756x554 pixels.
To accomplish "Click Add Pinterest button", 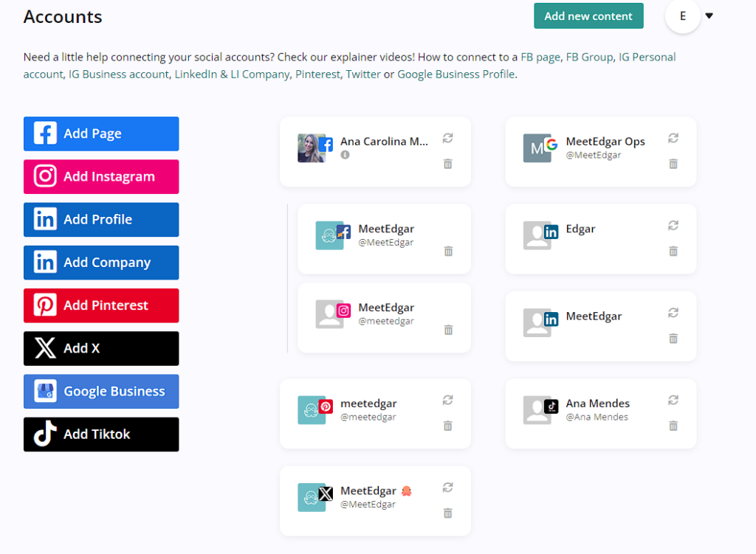I will (x=101, y=305).
